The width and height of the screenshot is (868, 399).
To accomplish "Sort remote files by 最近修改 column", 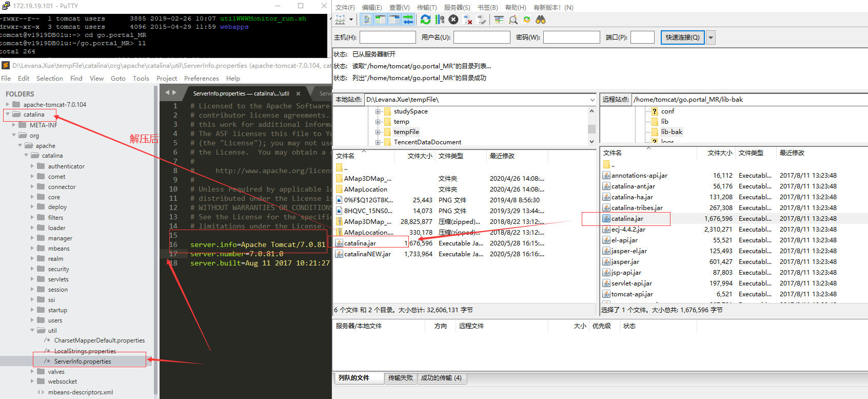I will click(x=792, y=153).
